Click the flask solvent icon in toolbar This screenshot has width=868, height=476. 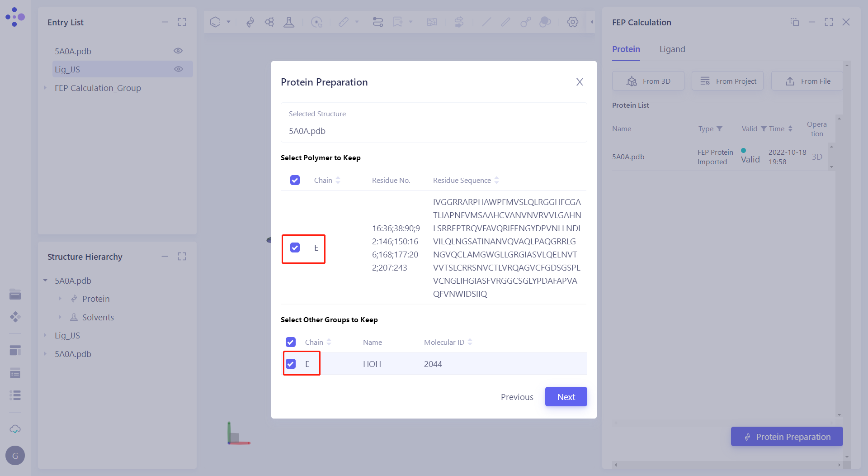tap(288, 22)
